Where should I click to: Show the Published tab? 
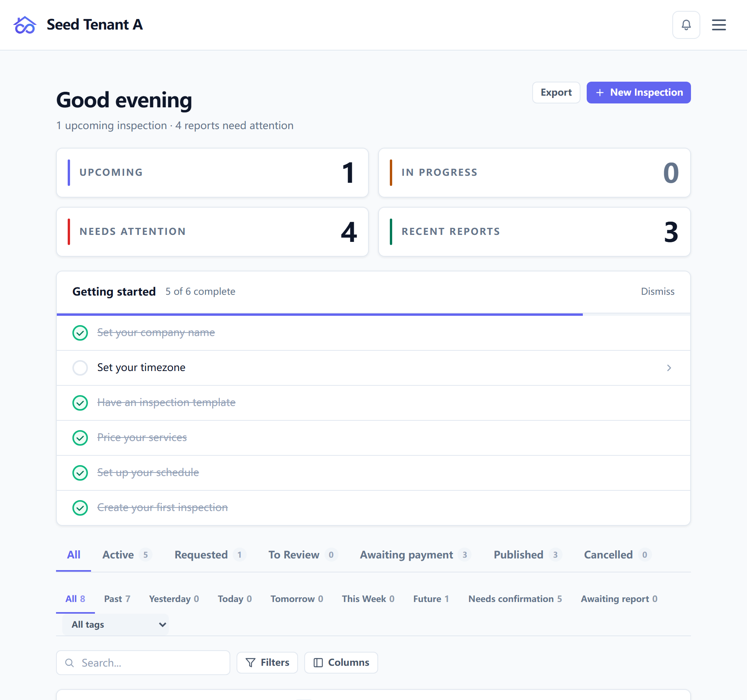click(x=528, y=555)
